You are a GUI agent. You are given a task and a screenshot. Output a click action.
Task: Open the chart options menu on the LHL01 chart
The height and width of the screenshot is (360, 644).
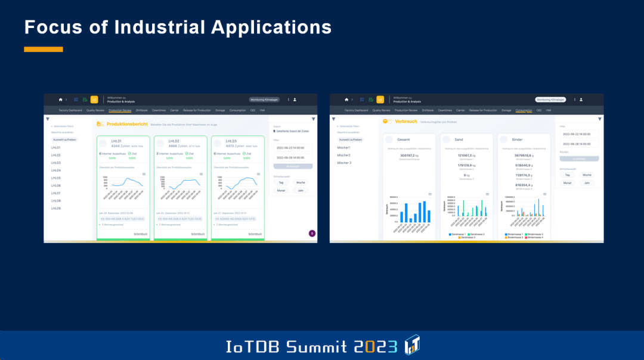144,173
